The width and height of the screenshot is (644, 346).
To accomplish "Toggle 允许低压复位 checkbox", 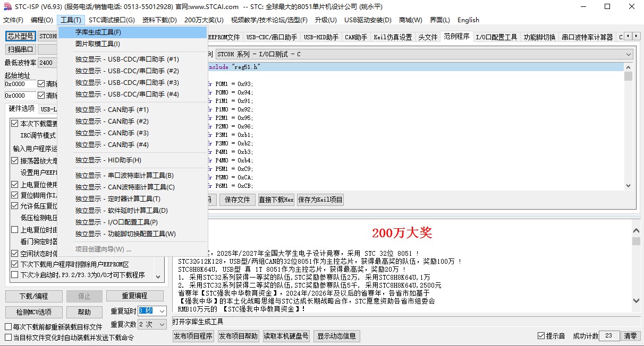I will (15, 206).
